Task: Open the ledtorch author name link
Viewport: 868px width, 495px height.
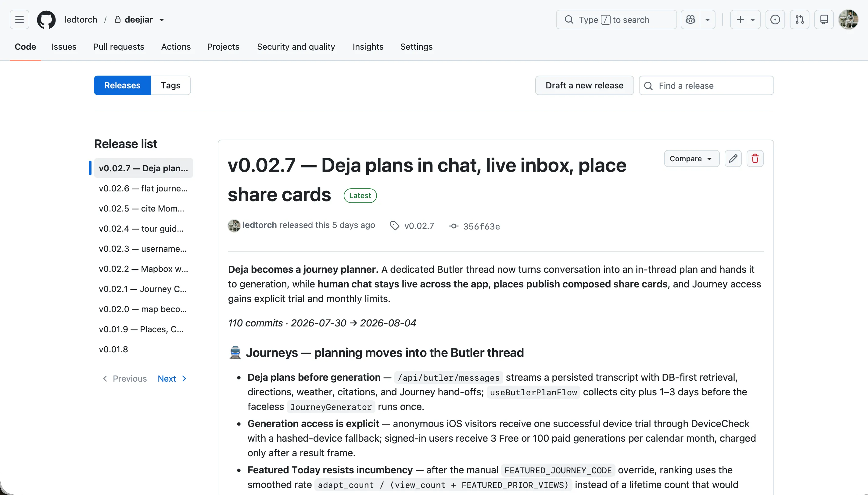Action: point(260,225)
